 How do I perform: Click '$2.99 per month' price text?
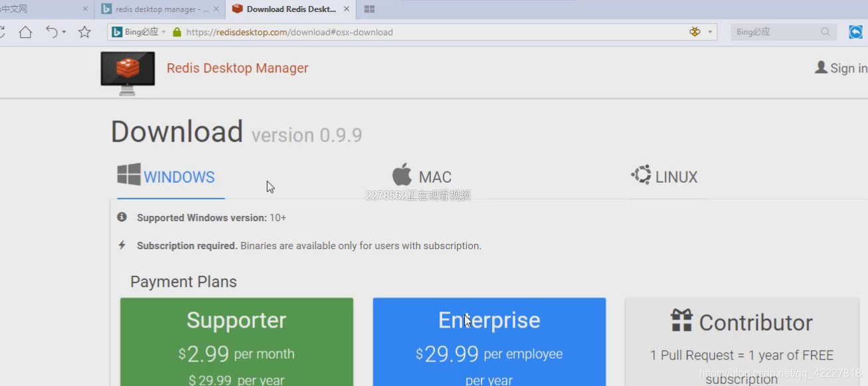click(x=236, y=354)
